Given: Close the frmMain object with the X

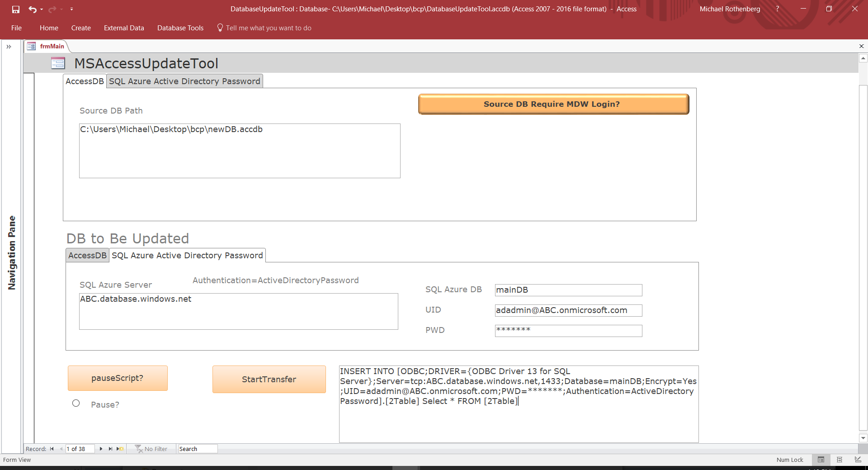Looking at the screenshot, I should point(861,46).
